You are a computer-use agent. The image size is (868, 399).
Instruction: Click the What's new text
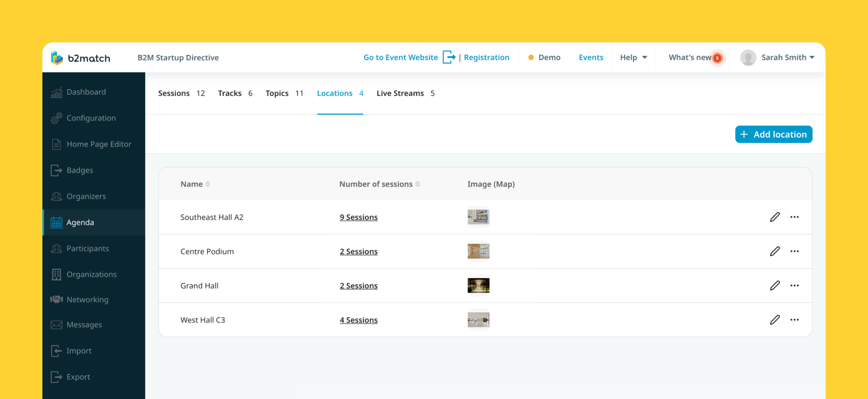tap(690, 57)
